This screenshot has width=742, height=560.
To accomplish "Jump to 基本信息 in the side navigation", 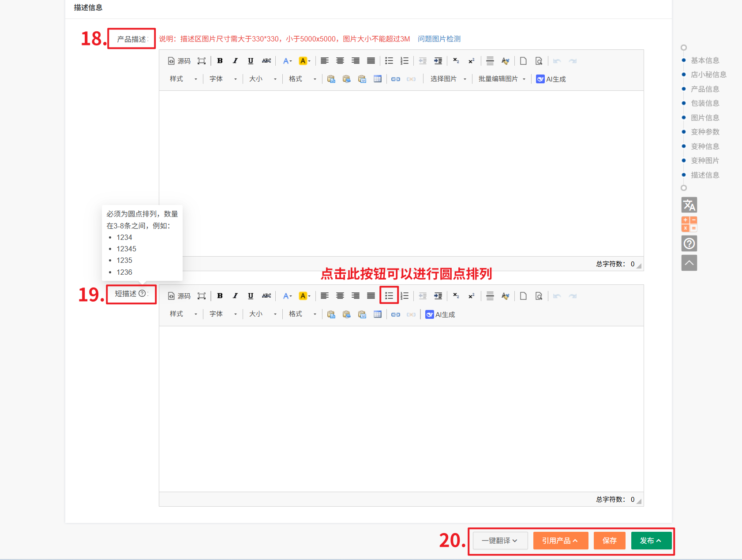I will [705, 60].
